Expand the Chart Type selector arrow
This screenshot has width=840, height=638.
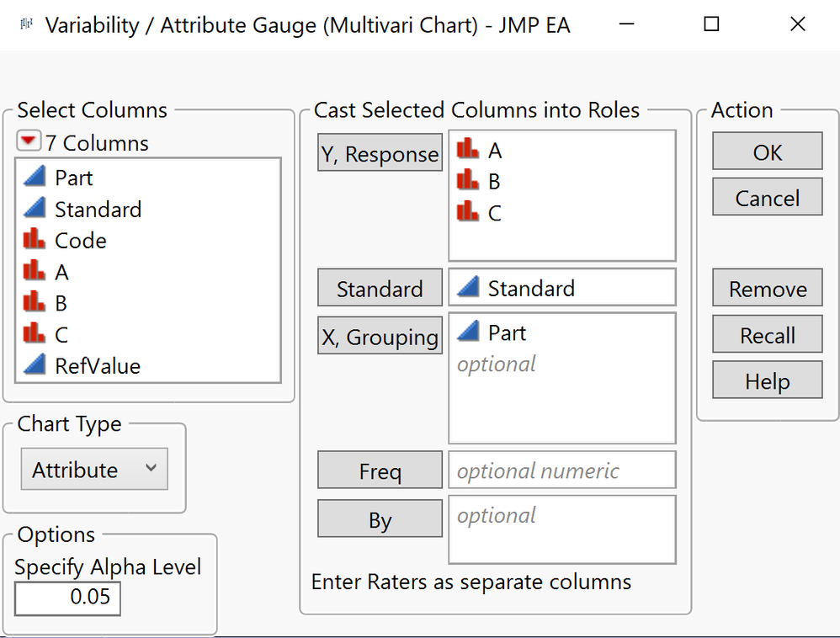tap(151, 469)
